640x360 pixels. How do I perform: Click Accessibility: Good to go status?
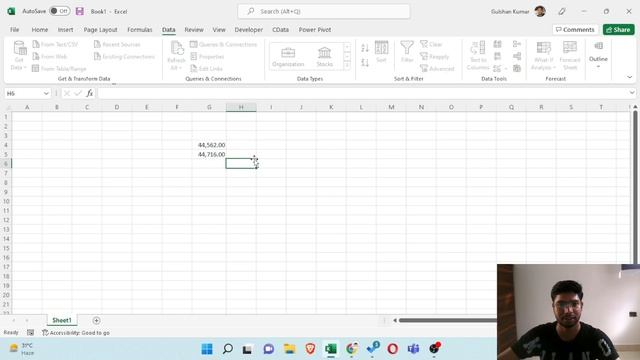(76, 333)
